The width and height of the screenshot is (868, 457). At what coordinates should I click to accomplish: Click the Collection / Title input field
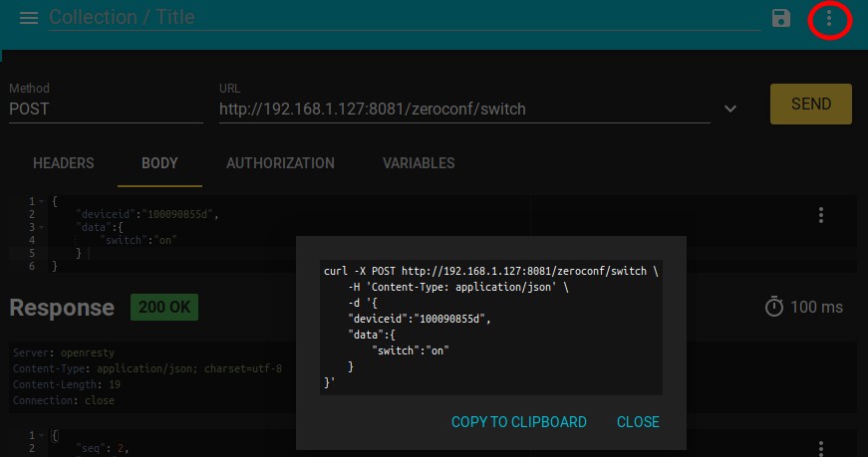(x=399, y=18)
